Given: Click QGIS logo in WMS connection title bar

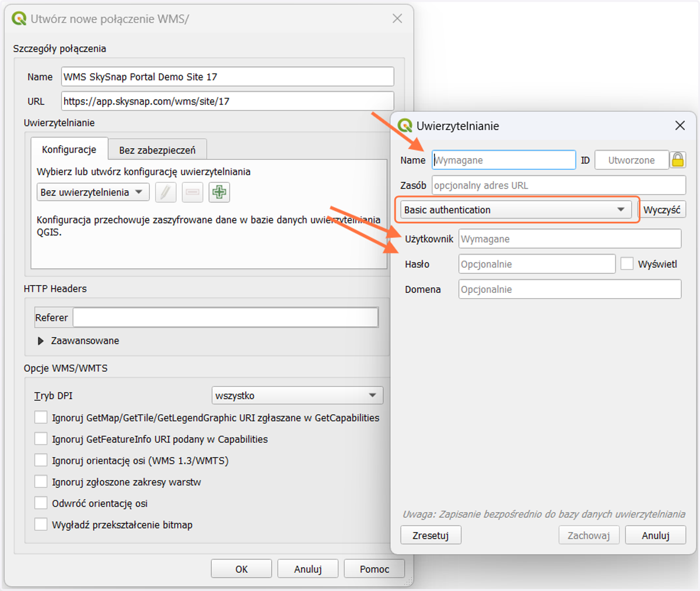Looking at the screenshot, I should point(19,19).
